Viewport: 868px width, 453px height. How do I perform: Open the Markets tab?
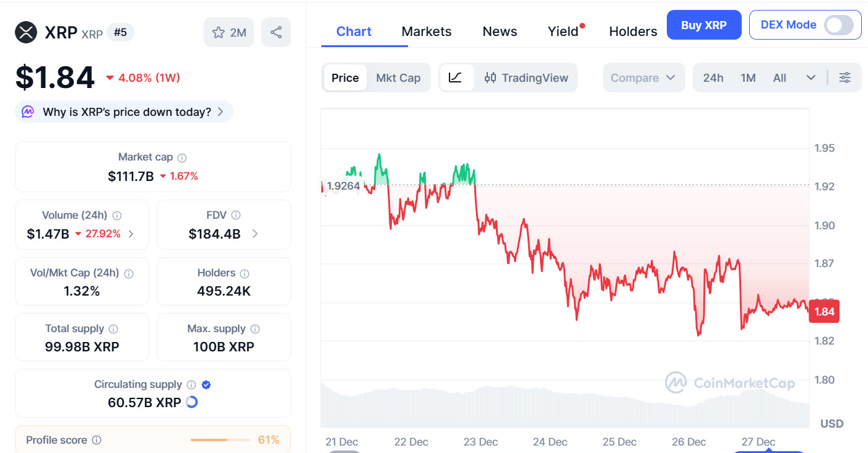tap(427, 32)
